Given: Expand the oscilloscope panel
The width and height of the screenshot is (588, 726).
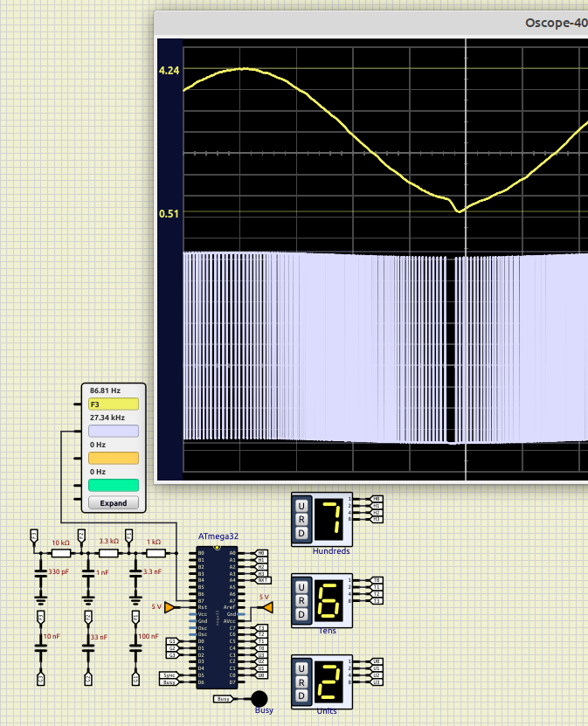Looking at the screenshot, I should coord(114,503).
